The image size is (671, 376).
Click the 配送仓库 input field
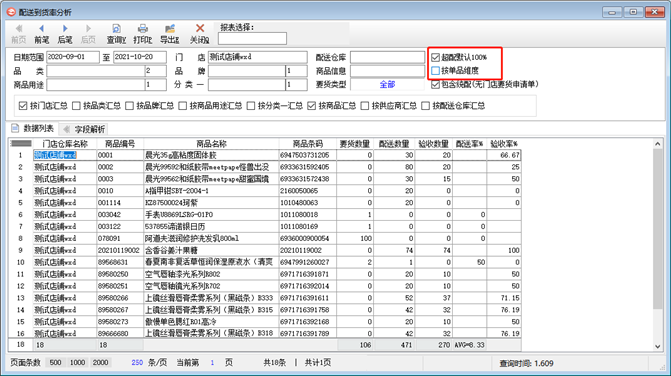click(x=387, y=57)
